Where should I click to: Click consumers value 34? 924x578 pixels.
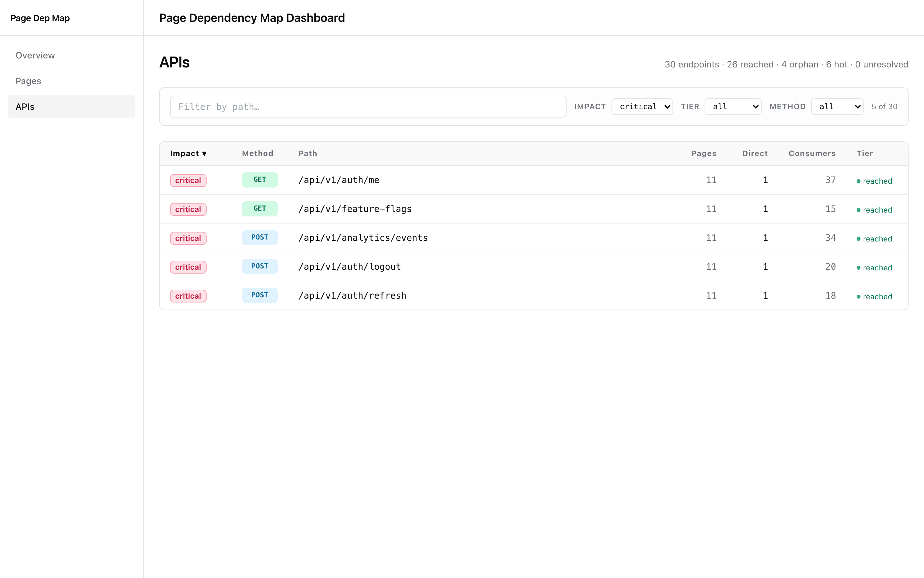[830, 238]
